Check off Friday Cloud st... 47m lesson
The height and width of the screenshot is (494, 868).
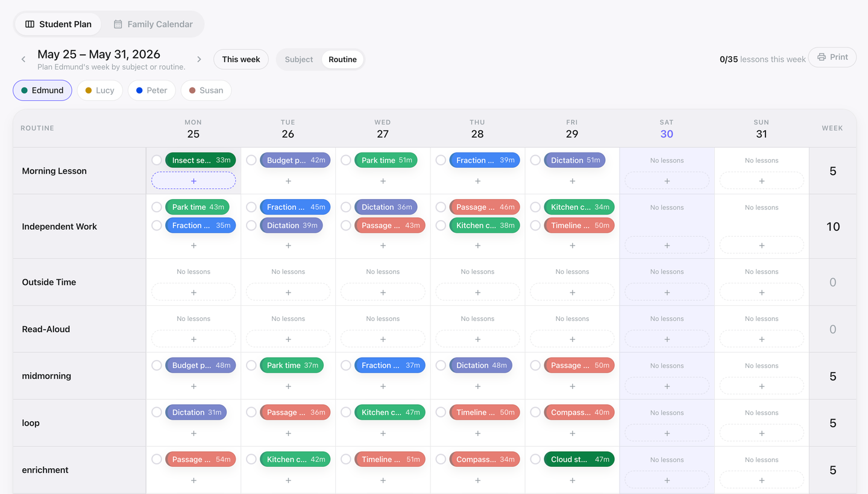(535, 459)
